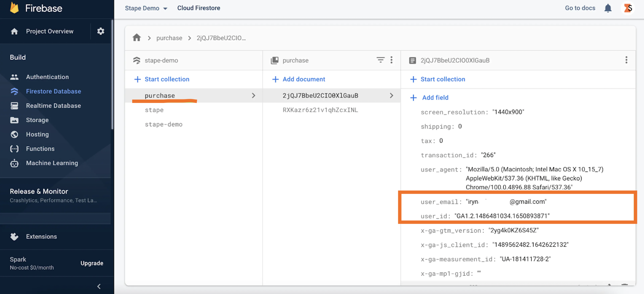Click the Add document button

click(298, 78)
